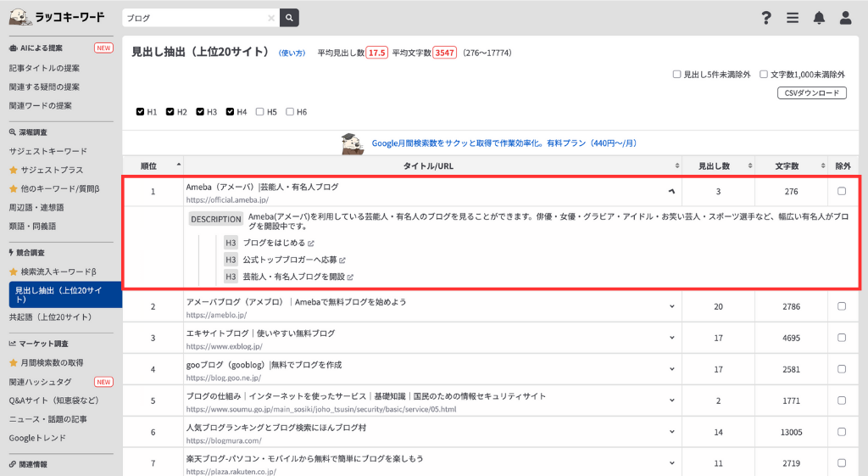Viewport: 868px width, 476px height.
Task: Click the DESCRIPTION label badge
Action: [216, 220]
